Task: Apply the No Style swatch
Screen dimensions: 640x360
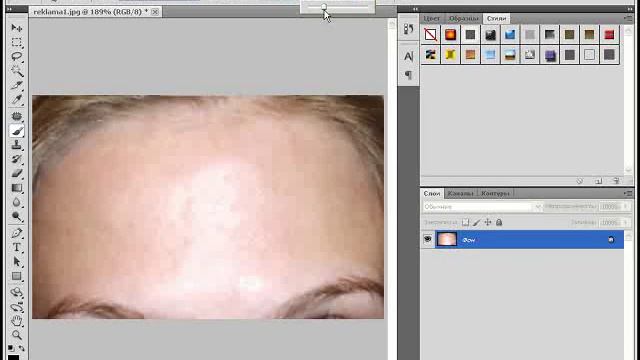Action: (x=431, y=35)
